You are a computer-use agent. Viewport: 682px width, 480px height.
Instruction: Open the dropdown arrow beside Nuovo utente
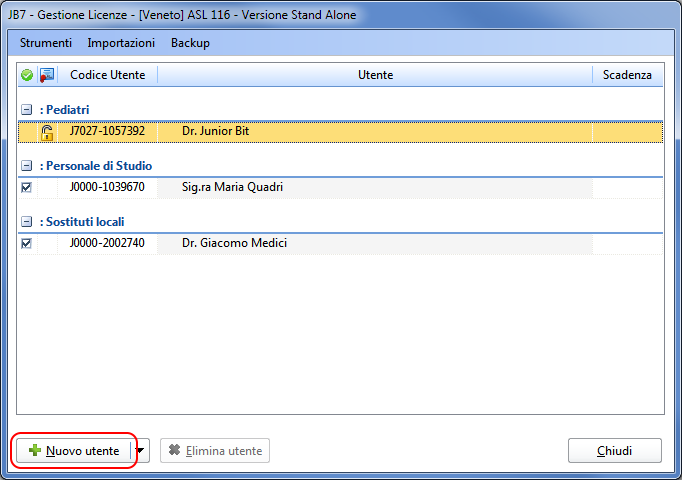coord(141,451)
